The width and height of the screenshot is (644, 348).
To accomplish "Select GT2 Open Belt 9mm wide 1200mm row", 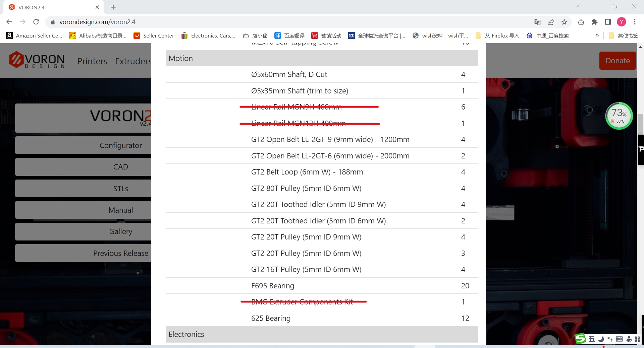I will point(322,139).
